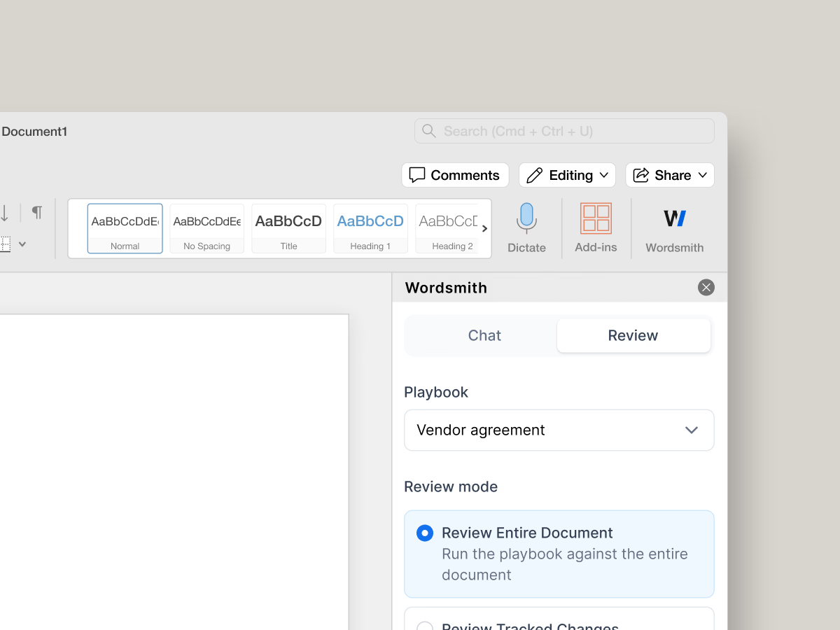Open the Add-ins gallery

(596, 229)
